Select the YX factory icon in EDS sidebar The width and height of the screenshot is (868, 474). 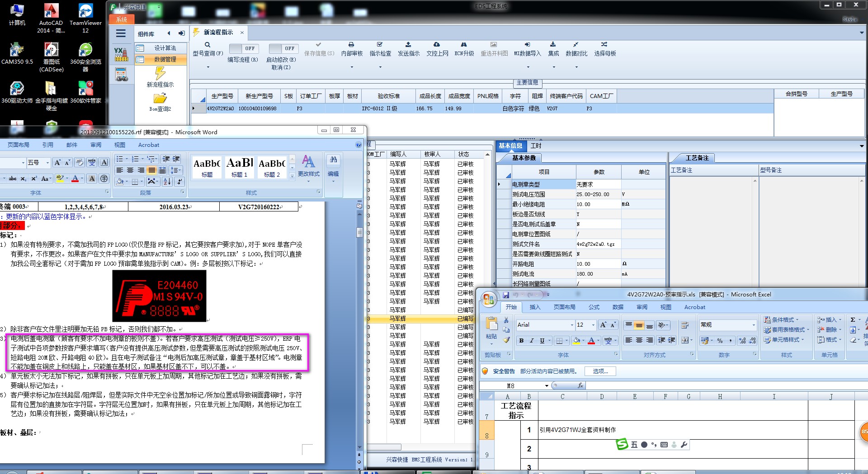pos(121,54)
